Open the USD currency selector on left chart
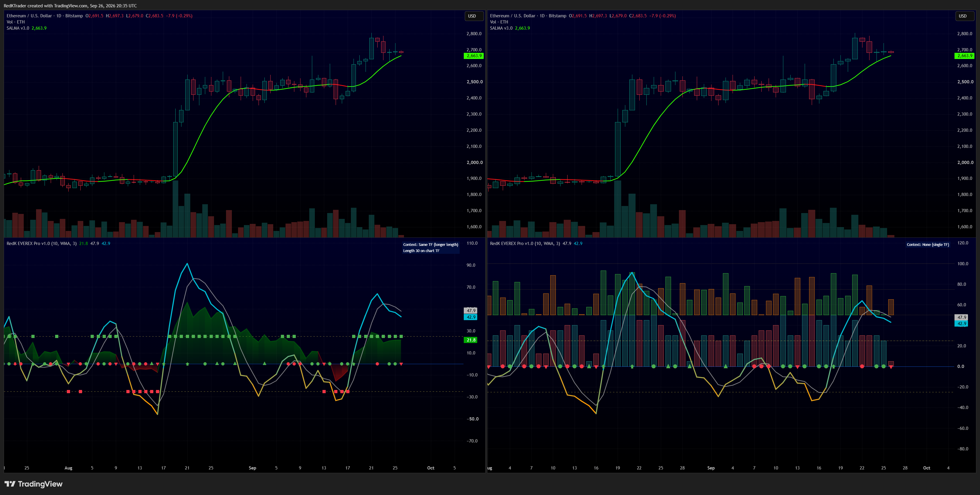The height and width of the screenshot is (495, 980). (474, 16)
